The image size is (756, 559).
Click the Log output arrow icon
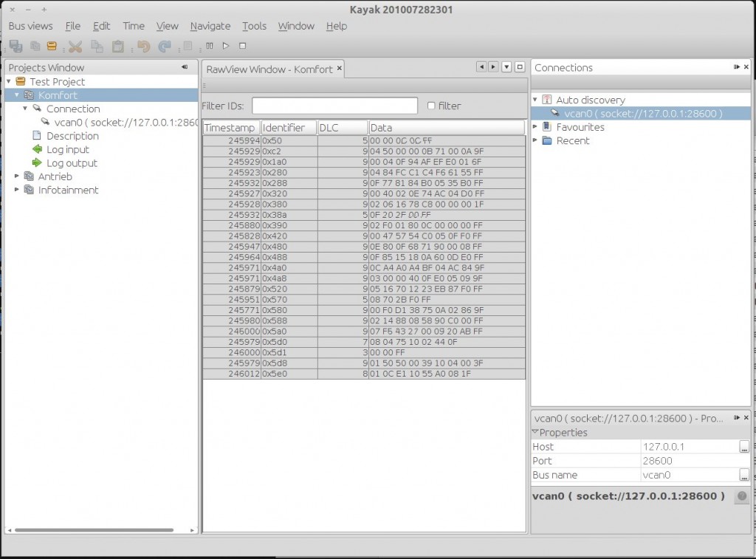click(37, 163)
